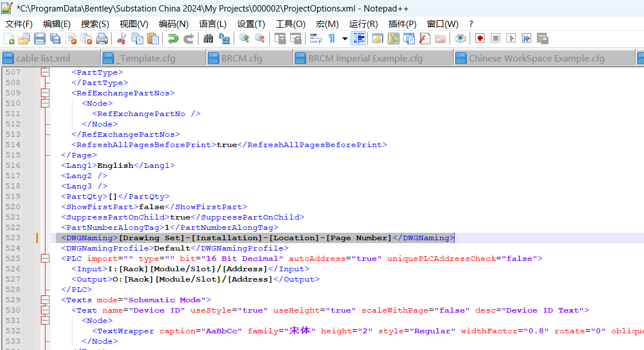Collapse the Texts block at line 529
This screenshot has width=644, height=350.
pyautogui.click(x=45, y=300)
